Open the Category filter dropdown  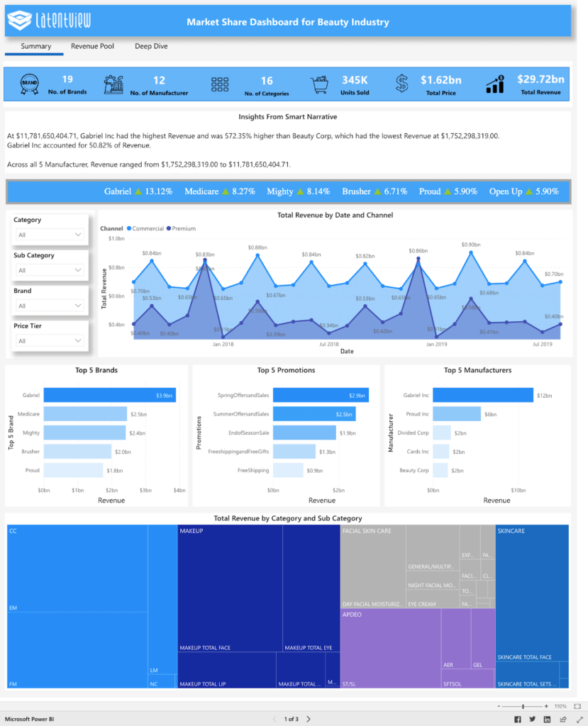[x=50, y=235]
